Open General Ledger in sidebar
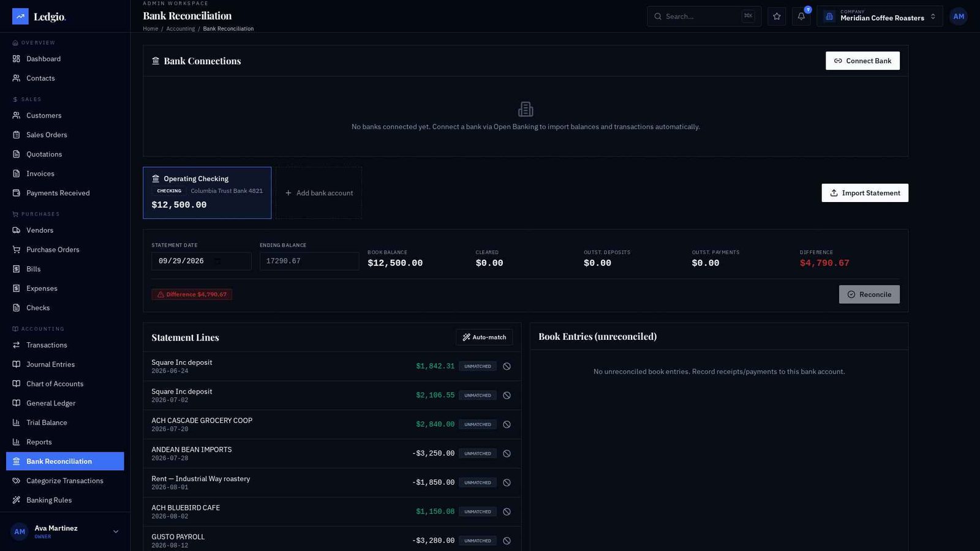The height and width of the screenshot is (551, 980). tap(65, 403)
